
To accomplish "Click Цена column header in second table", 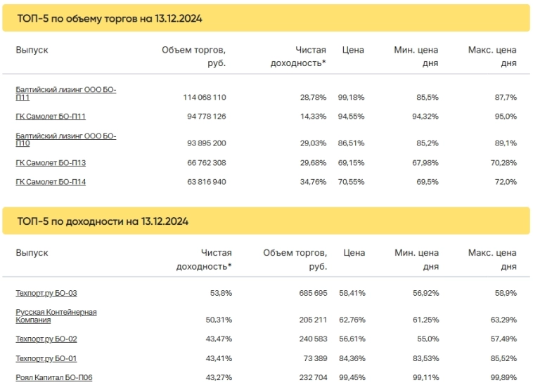I will 353,253.
